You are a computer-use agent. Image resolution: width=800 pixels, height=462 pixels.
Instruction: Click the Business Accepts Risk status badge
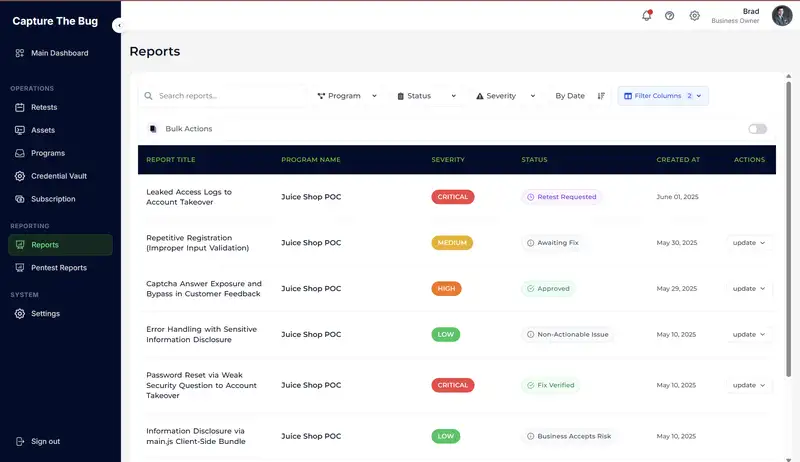[569, 437]
